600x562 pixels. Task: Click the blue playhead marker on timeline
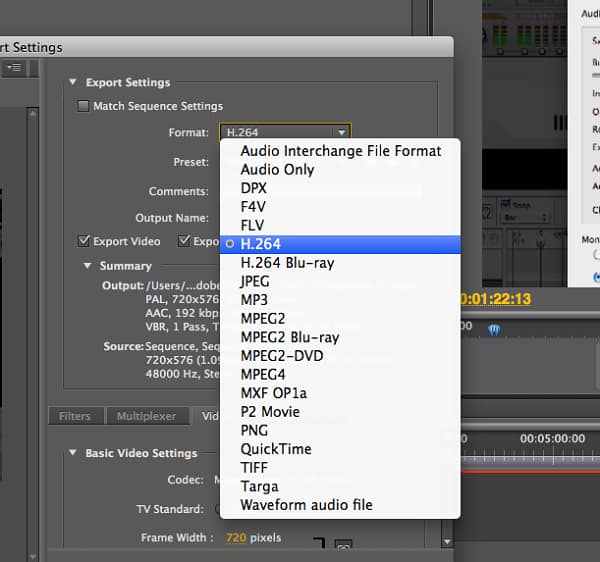(x=493, y=328)
